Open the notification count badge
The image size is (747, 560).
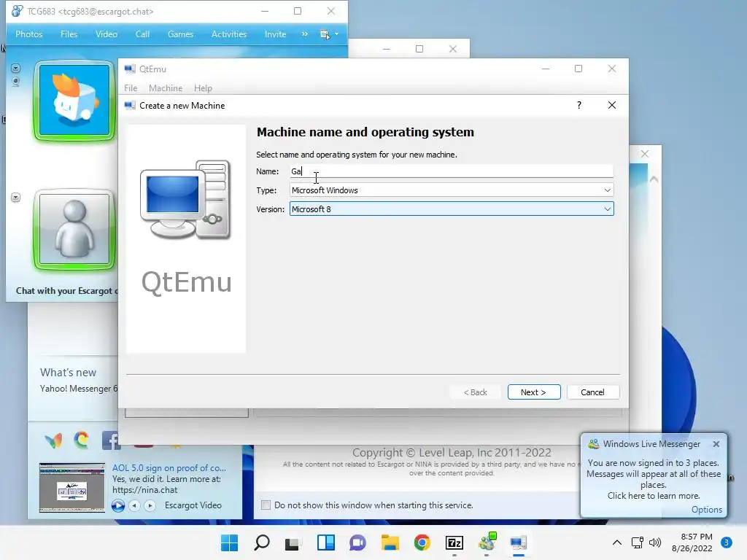point(727,542)
